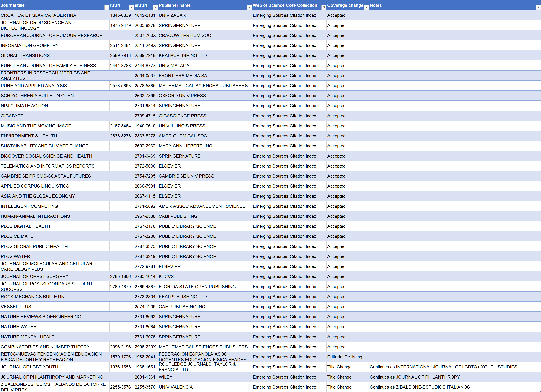Select publisher cell GIGASCIENCE PRESS
The image size is (541, 392).
point(205,116)
